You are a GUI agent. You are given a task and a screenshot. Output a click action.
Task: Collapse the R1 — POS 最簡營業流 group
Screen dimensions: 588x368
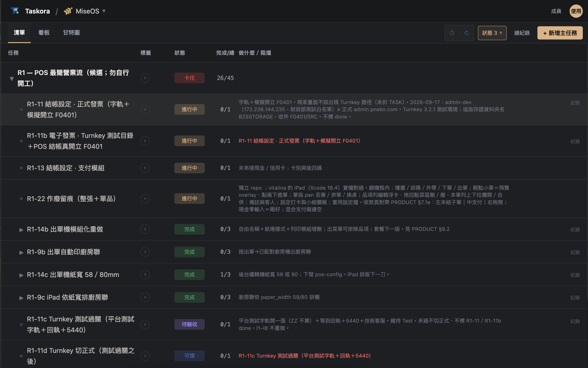pyautogui.click(x=11, y=78)
